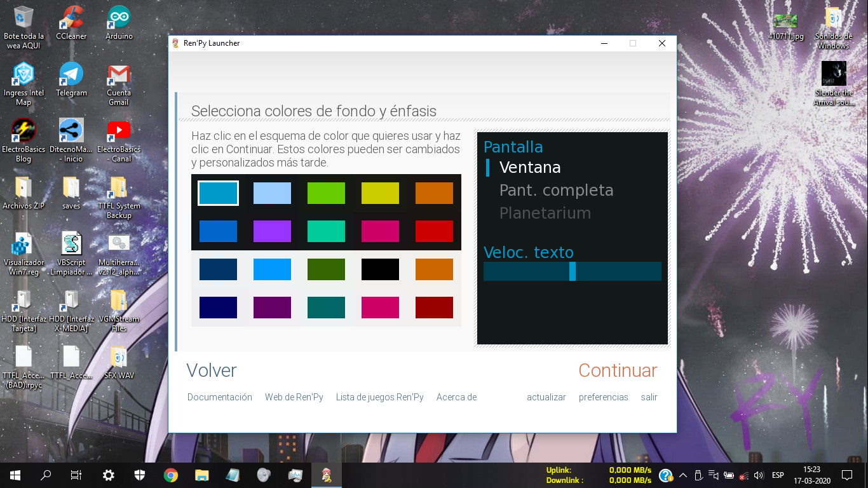
Task: Click Volver to go back
Action: click(x=212, y=370)
